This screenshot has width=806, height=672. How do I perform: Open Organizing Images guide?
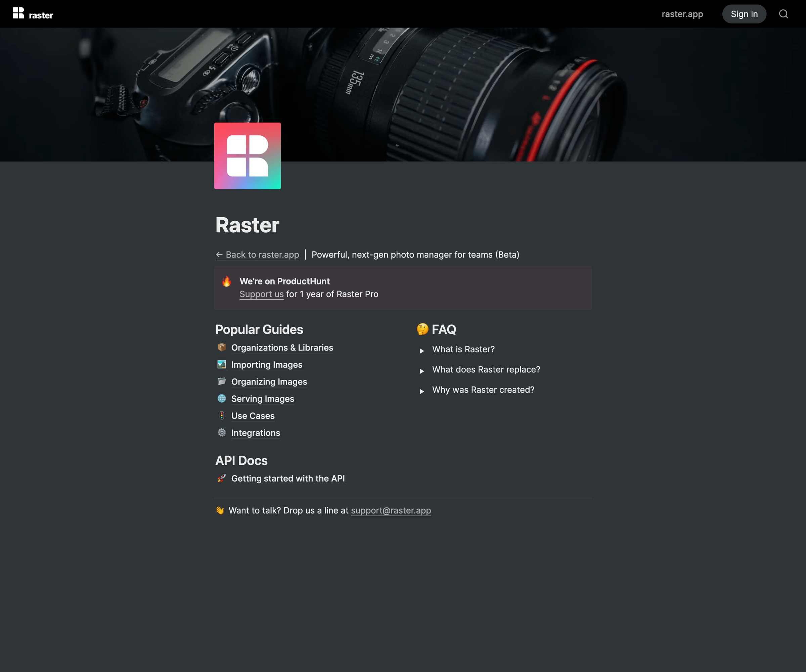click(x=269, y=382)
